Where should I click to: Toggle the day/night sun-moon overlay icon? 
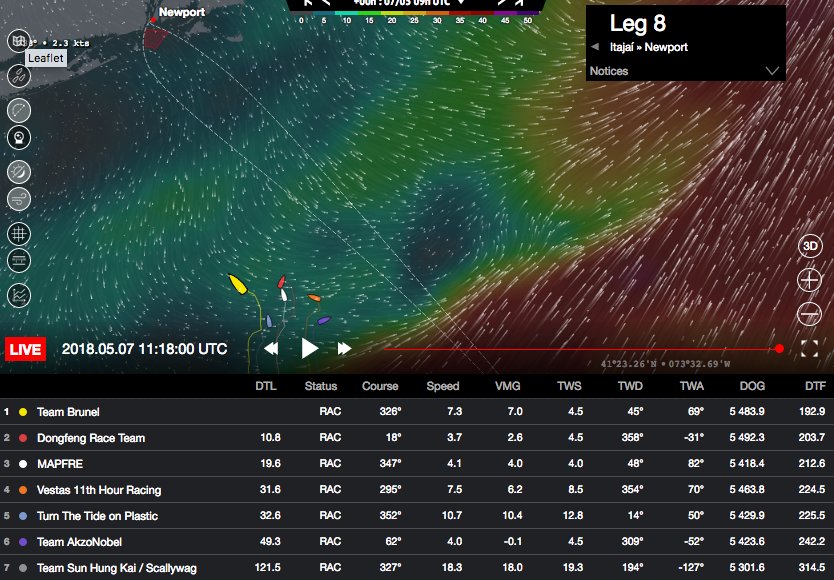pyautogui.click(x=19, y=172)
